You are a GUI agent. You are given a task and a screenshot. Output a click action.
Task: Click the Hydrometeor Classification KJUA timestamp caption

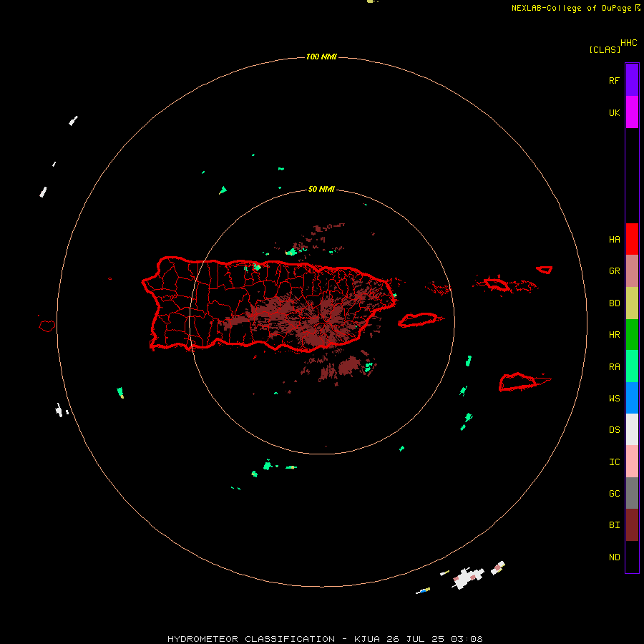coord(325,639)
